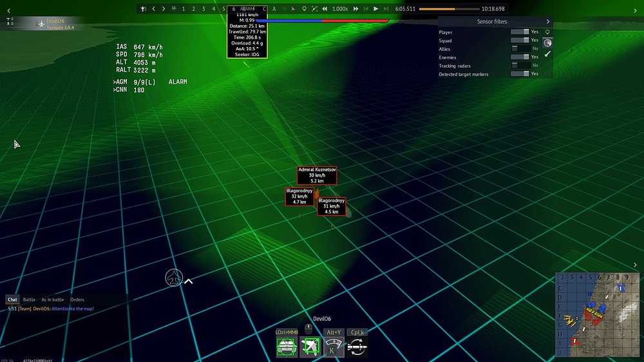The image size is (644, 362).
Task: Click the A button in the replay toolbar
Action: click(274, 8)
